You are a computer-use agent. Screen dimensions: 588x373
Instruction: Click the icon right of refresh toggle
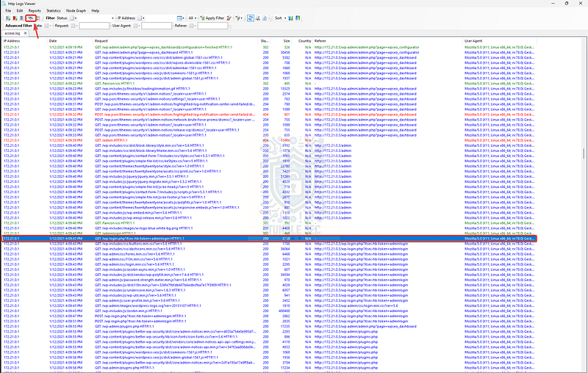click(x=258, y=18)
